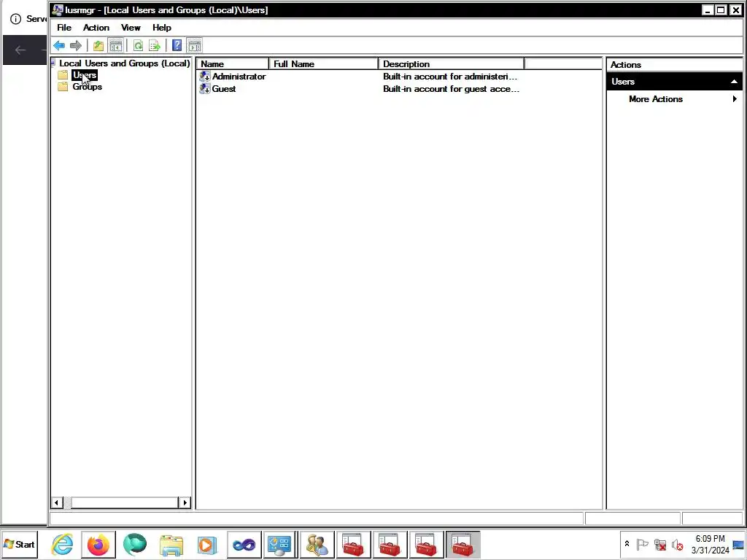Select the Users node in tree
The width and height of the screenshot is (747, 560).
click(85, 75)
